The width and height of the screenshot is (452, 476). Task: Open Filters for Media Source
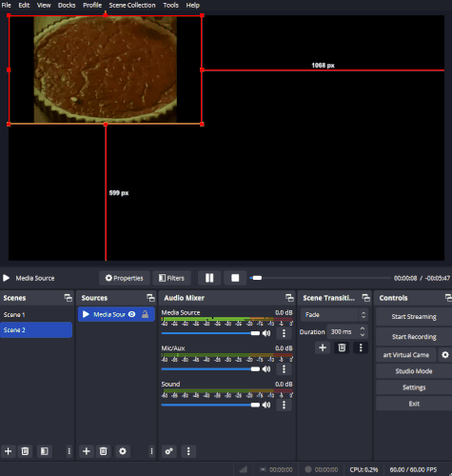[x=171, y=278]
